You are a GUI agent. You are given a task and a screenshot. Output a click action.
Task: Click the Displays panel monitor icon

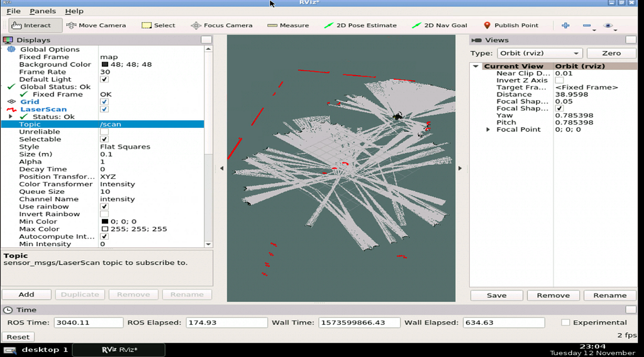[x=8, y=40]
